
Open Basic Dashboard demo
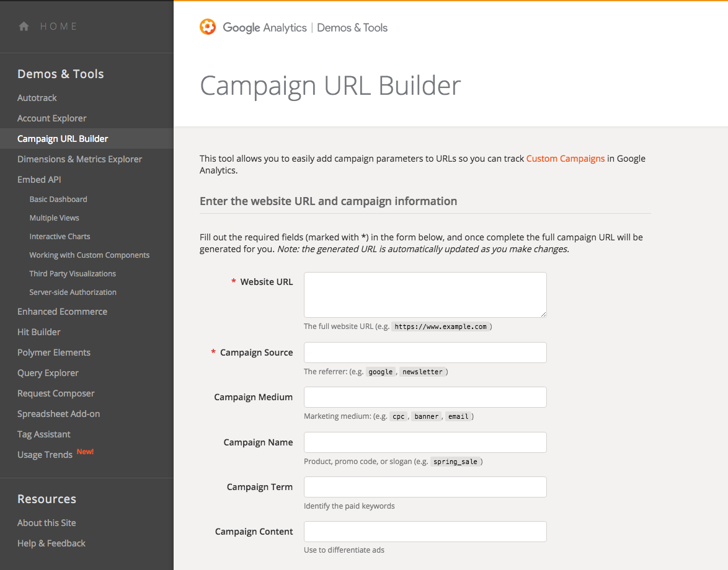click(58, 199)
